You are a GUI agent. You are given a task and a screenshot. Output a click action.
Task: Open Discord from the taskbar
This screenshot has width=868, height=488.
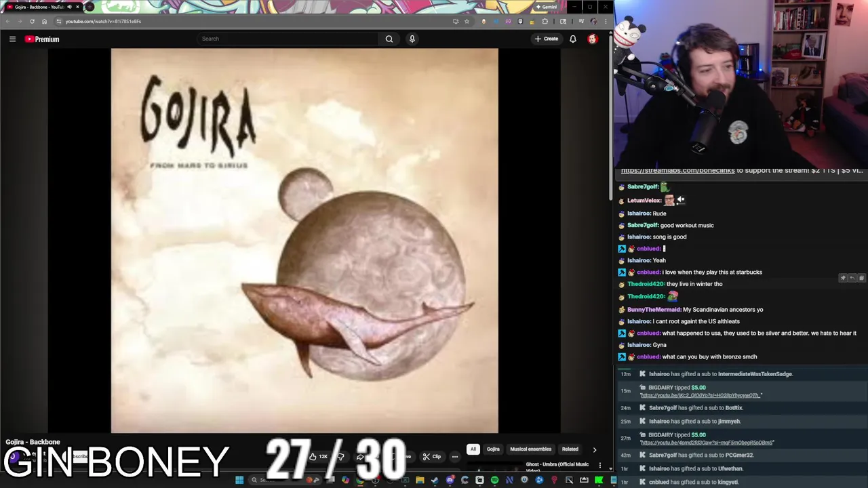(450, 480)
